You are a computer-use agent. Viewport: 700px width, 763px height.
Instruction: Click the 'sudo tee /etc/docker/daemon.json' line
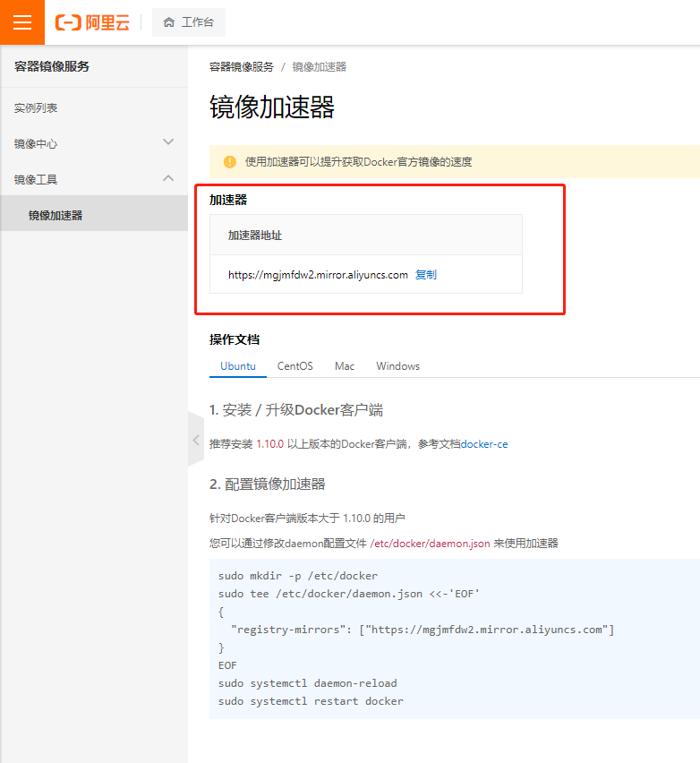349,594
